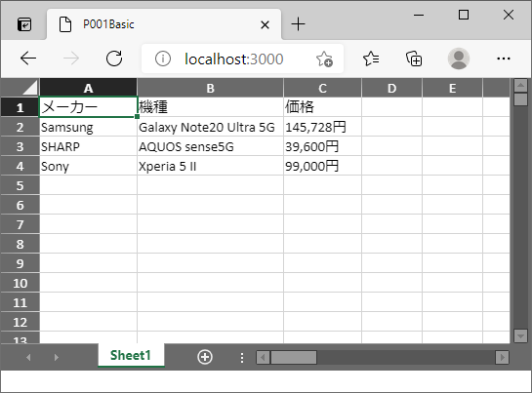Select row 3 header
The image size is (532, 393).
[x=20, y=146]
